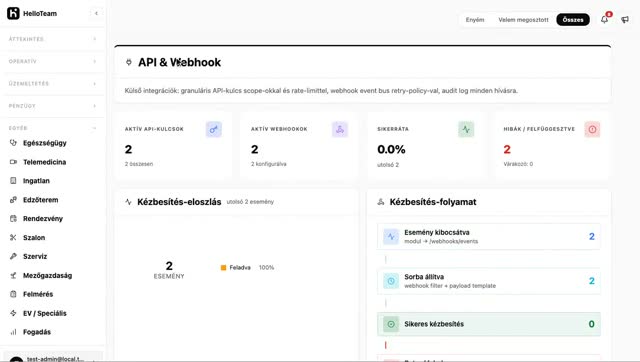Screen dimensions: 640x362
Task: Click the 0.0% Sikerráta value
Action: point(391,149)
